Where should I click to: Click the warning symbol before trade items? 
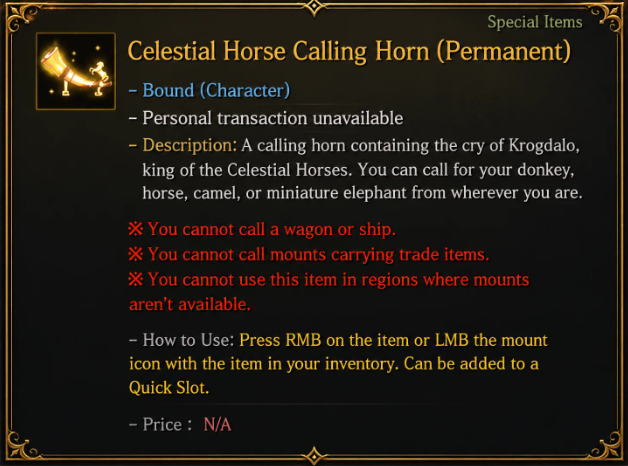[x=135, y=254]
